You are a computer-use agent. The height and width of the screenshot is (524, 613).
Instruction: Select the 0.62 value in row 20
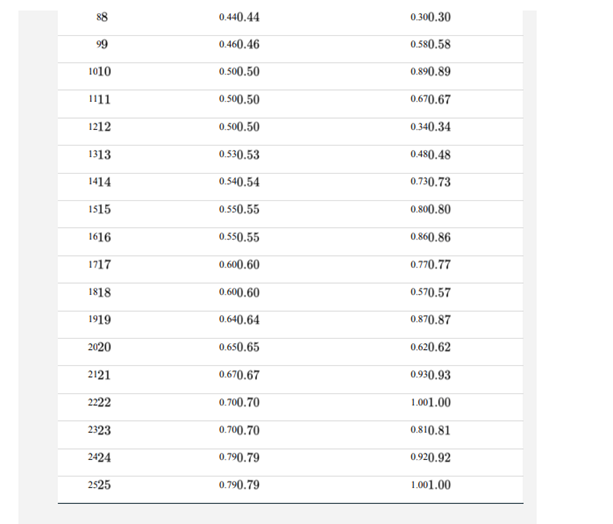click(431, 347)
